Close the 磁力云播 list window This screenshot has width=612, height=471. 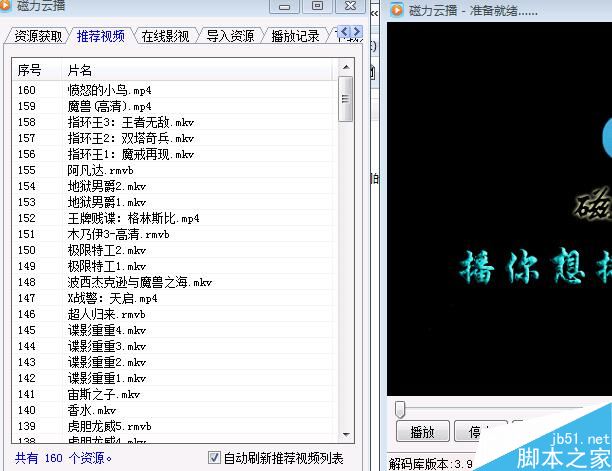[350, 6]
